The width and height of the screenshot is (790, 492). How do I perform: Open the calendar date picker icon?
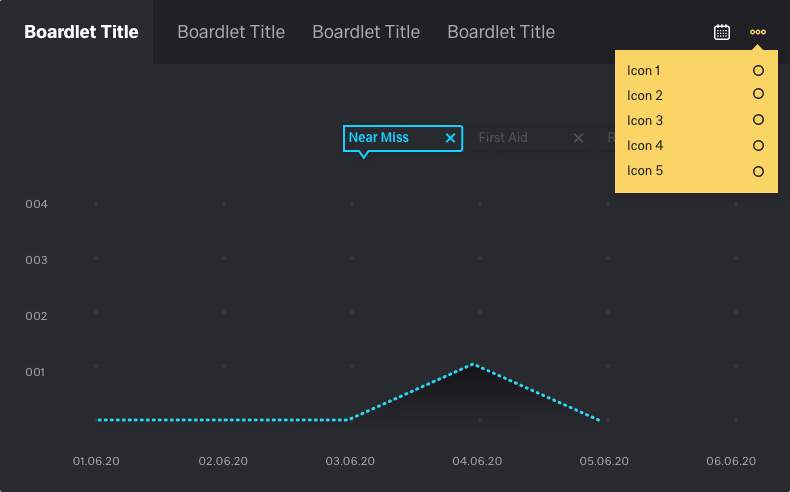tap(722, 32)
